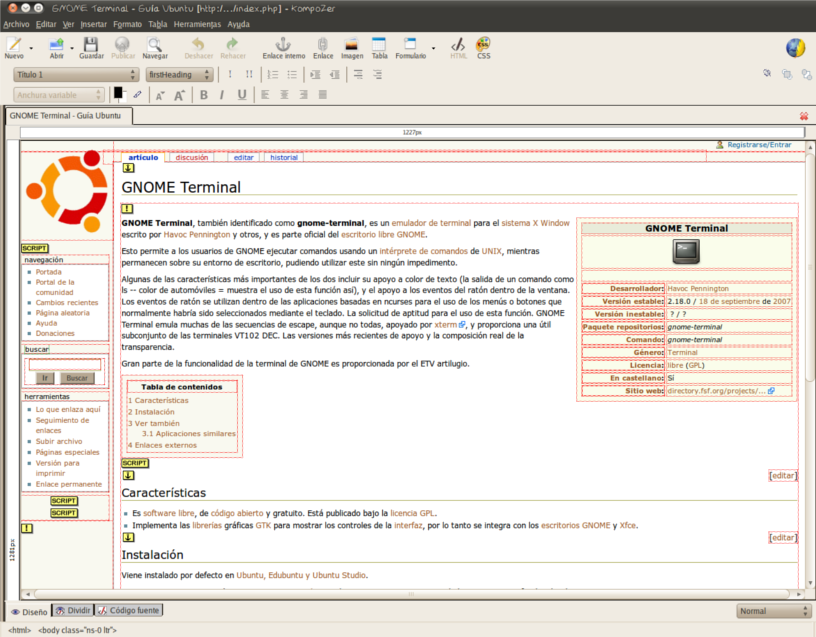Screen dimensions: 816x637
Task: Toggle bold formatting
Action: (x=203, y=95)
